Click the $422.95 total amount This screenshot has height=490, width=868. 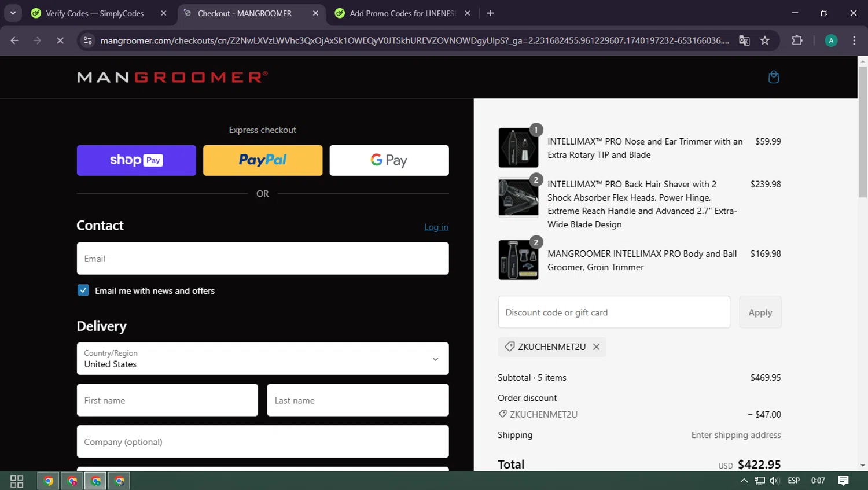[759, 465]
